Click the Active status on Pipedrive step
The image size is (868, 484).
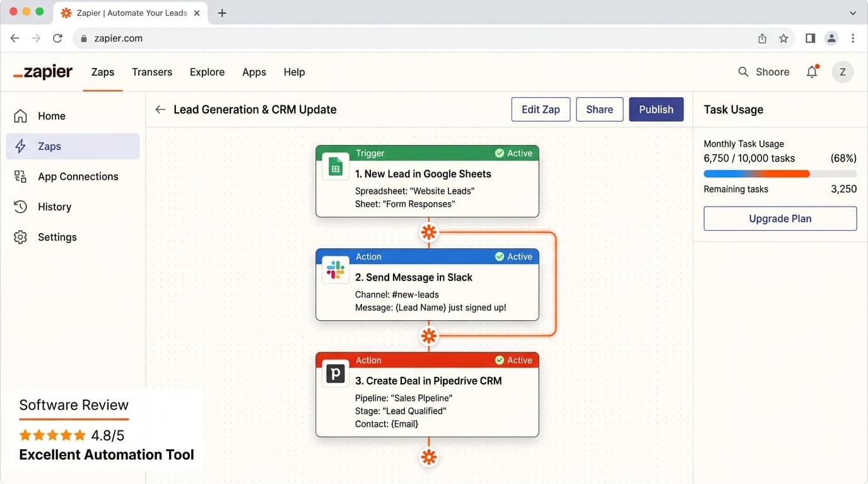513,360
